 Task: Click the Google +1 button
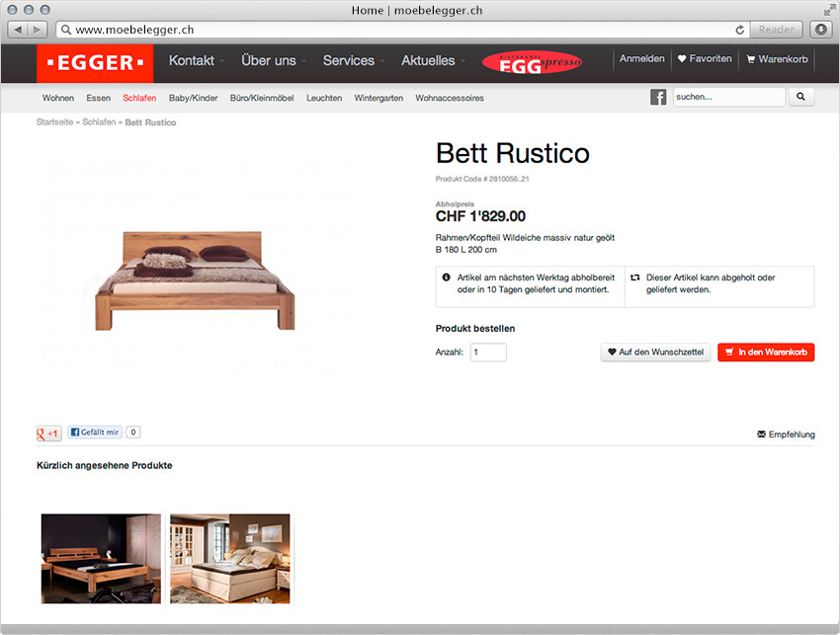48,434
